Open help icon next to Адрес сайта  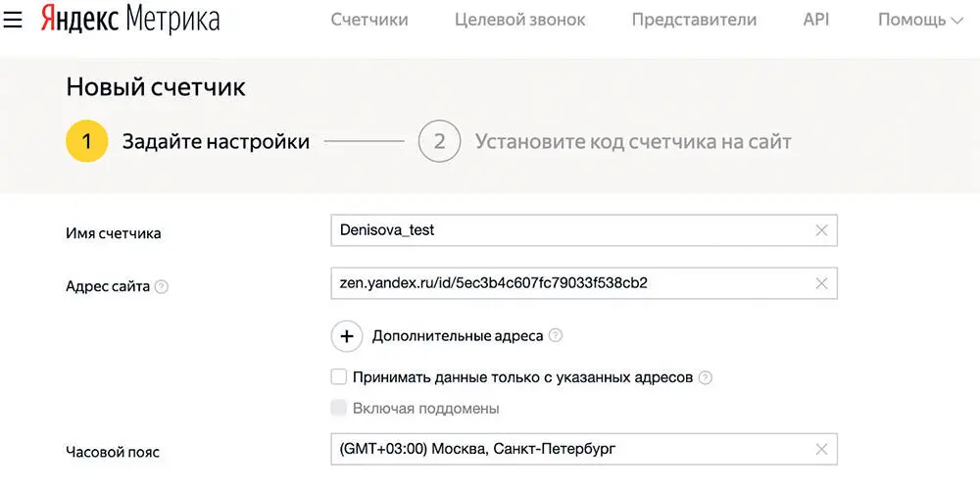pos(162,287)
